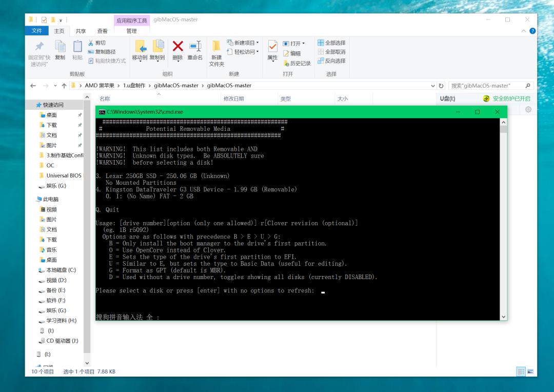Screen dimensions: 554x392
Task: Open the New item (新建项目) dropdown
Action: [x=243, y=43]
